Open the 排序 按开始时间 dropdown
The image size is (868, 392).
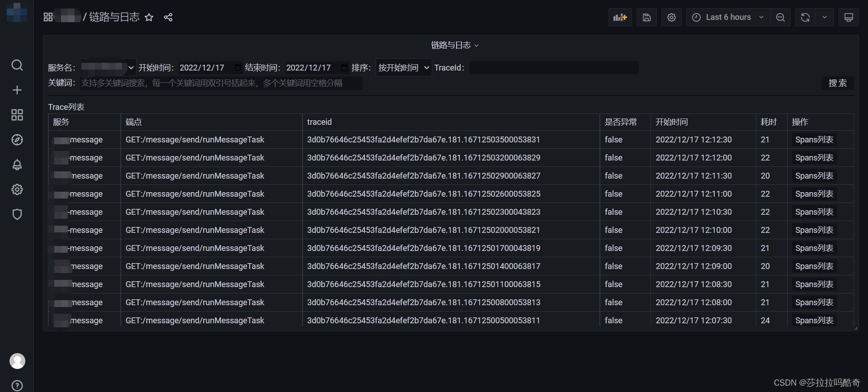403,67
